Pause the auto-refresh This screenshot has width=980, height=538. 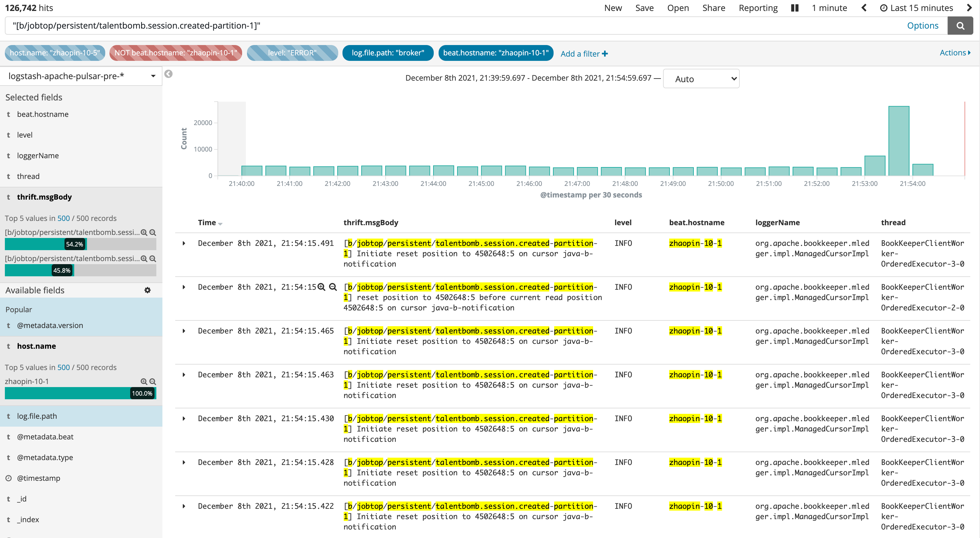(x=794, y=8)
